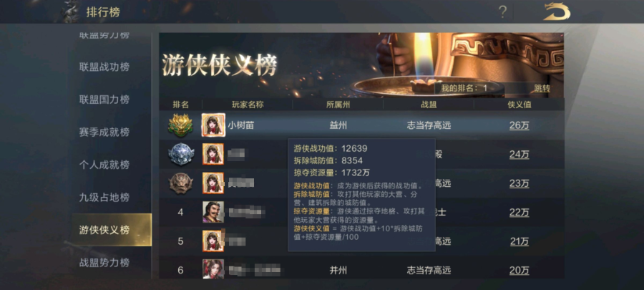Select the 战盟势力榜 tab
Screen dimensions: 644x290
(x=104, y=263)
